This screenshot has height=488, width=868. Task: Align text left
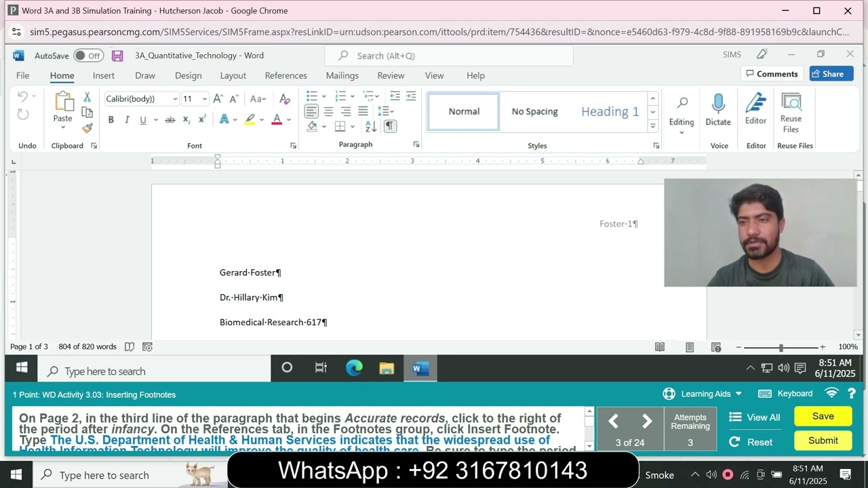coord(311,111)
